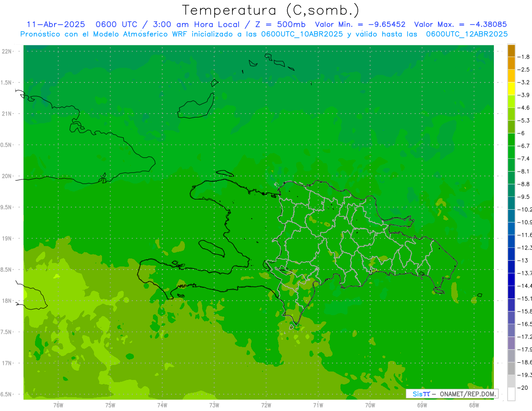Click the "21N" latitude label
532x411 pixels.
coord(7,114)
